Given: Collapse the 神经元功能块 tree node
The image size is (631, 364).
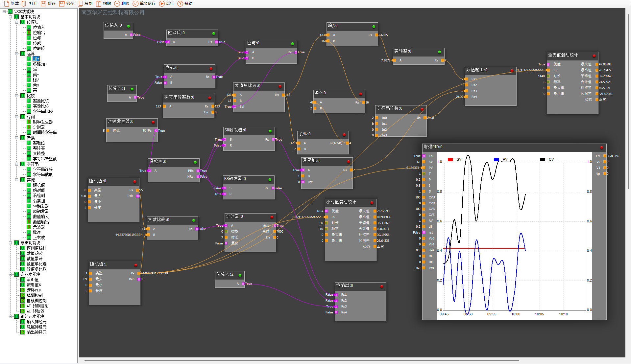Looking at the screenshot, I should click(x=10, y=316).
